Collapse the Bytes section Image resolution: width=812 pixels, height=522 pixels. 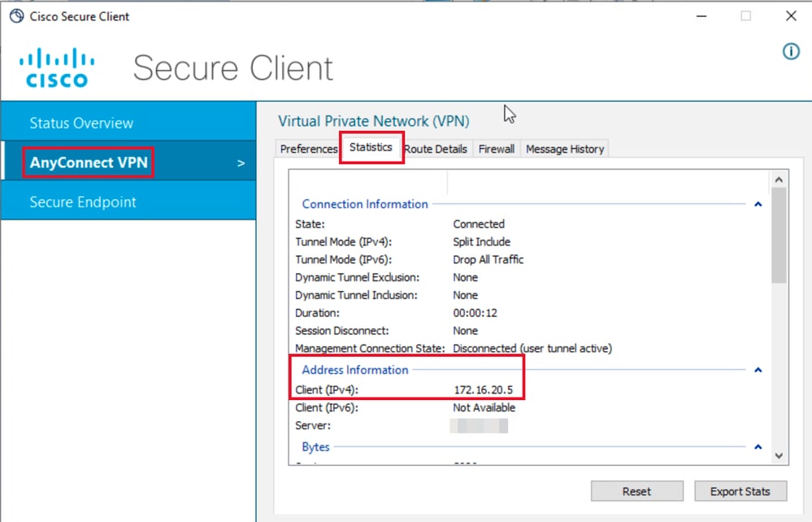coord(758,446)
